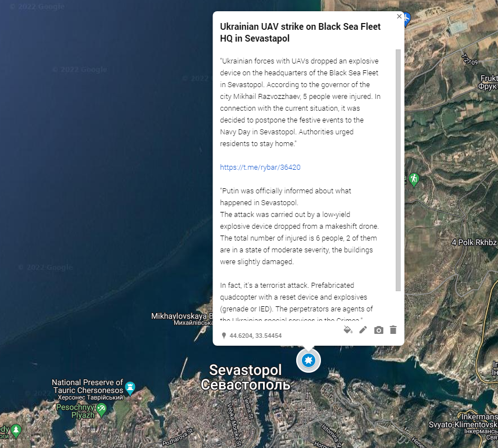The height and width of the screenshot is (448, 498).
Task: Open the t.me/rybar/36420 Telegram link
Action: coord(260,168)
